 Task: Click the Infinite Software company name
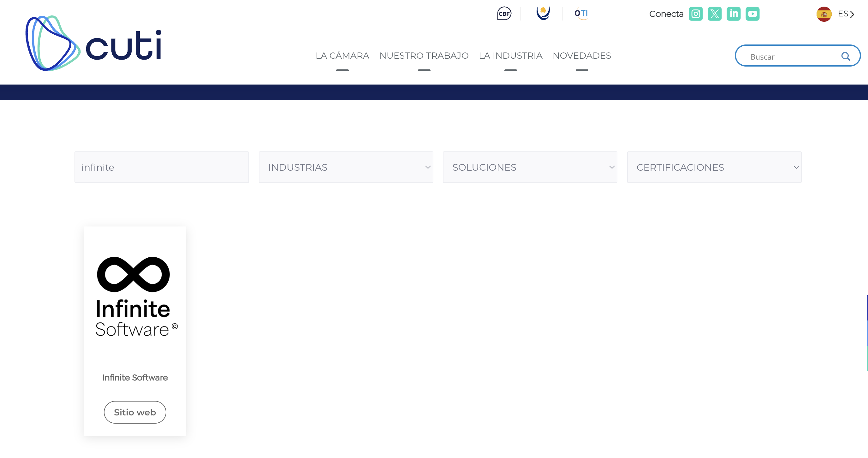[x=135, y=378]
